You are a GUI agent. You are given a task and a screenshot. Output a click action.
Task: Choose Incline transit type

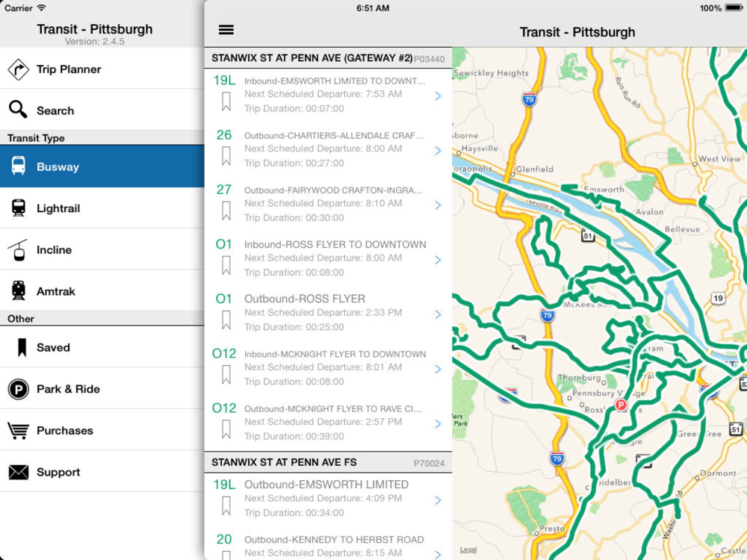coord(102,249)
